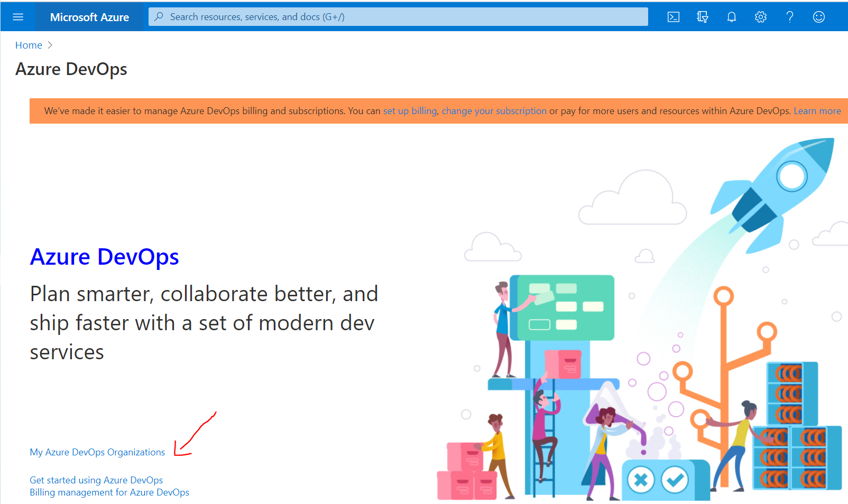
Task: Click the directories and subscriptions filter icon
Action: tap(702, 16)
